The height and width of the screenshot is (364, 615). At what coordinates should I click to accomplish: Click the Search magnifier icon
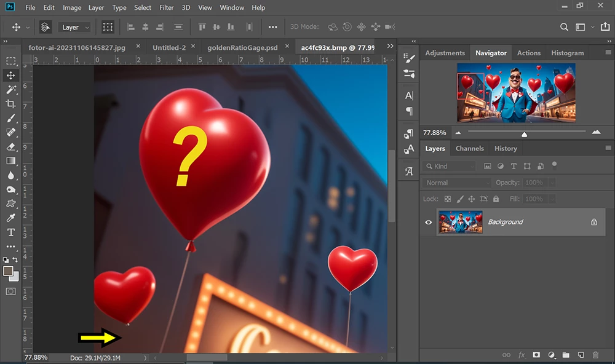pyautogui.click(x=564, y=27)
